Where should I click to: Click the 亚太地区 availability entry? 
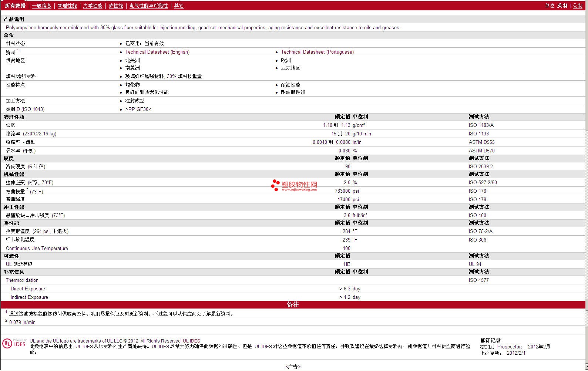[x=290, y=68]
